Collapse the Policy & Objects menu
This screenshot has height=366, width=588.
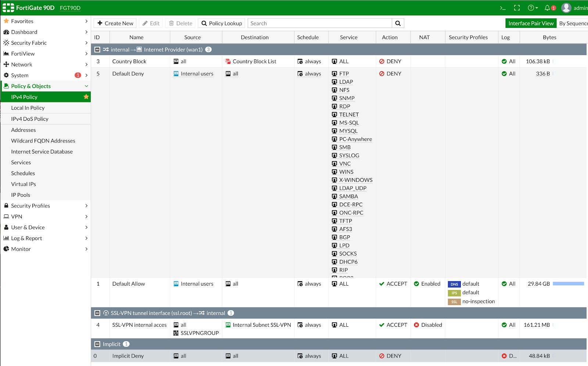[x=86, y=86]
